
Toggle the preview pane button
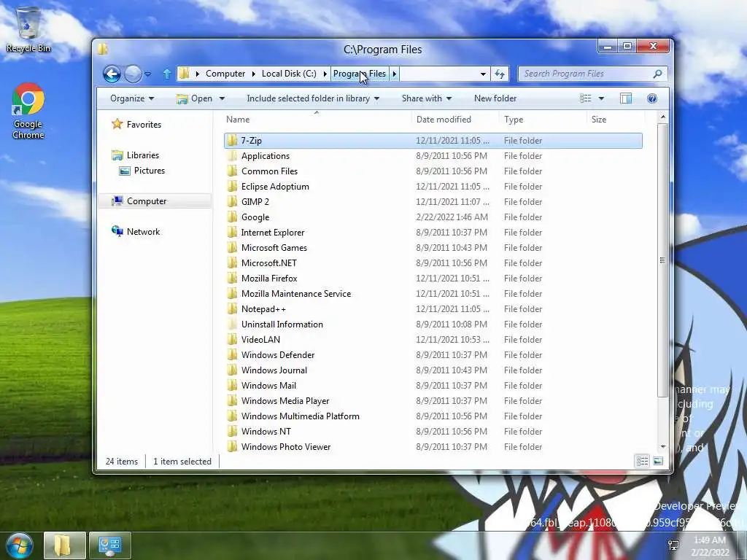(x=625, y=98)
